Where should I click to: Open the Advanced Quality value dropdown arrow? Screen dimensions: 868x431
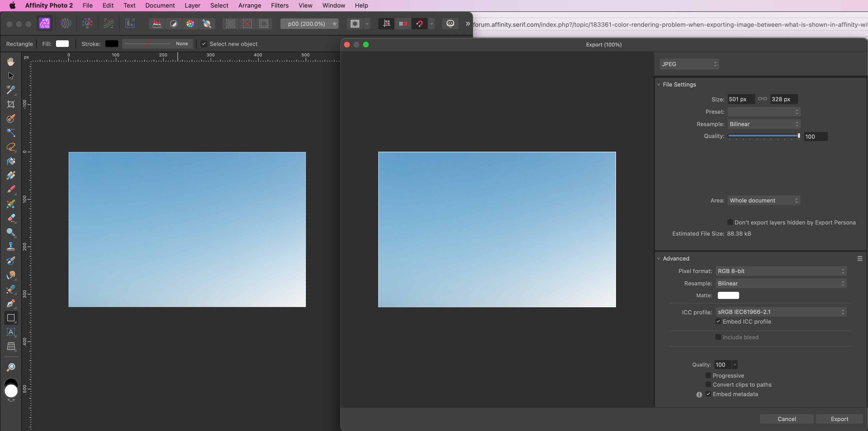click(735, 365)
